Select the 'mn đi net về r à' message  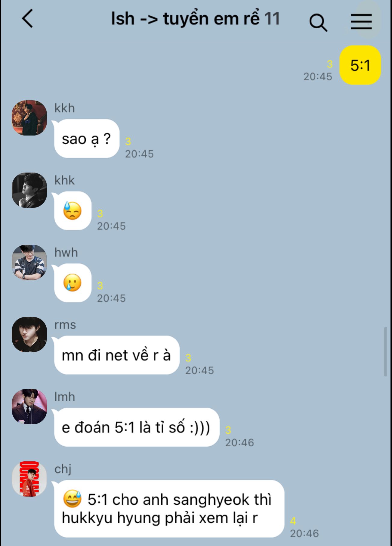tap(117, 355)
